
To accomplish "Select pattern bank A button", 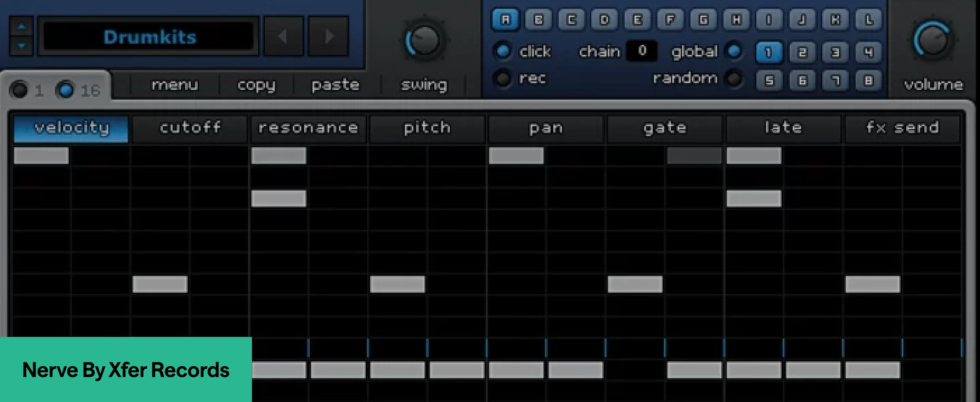I will click(x=505, y=19).
